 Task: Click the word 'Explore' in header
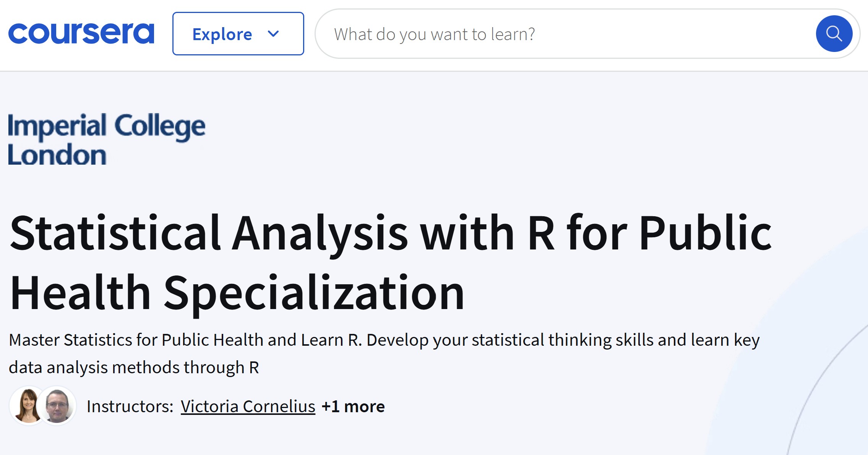click(222, 34)
